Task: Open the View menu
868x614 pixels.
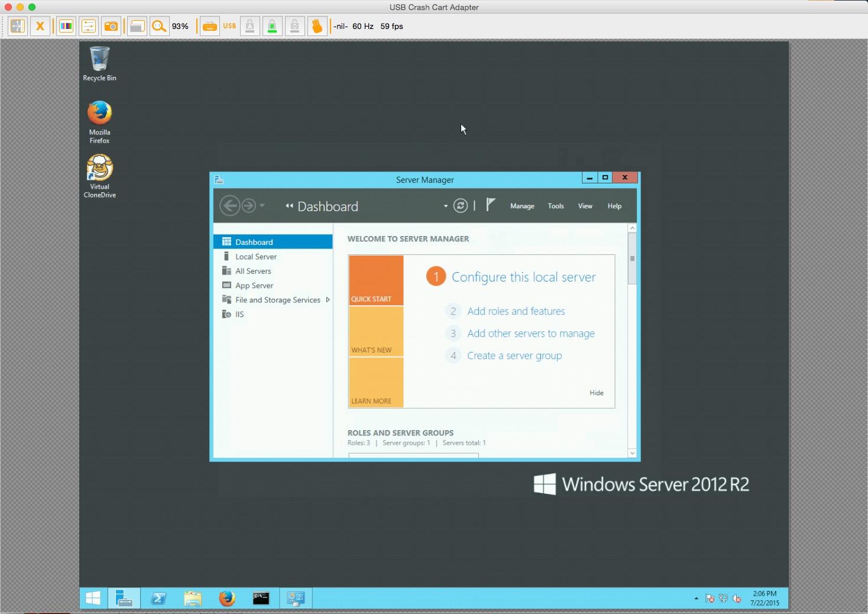Action: [585, 206]
